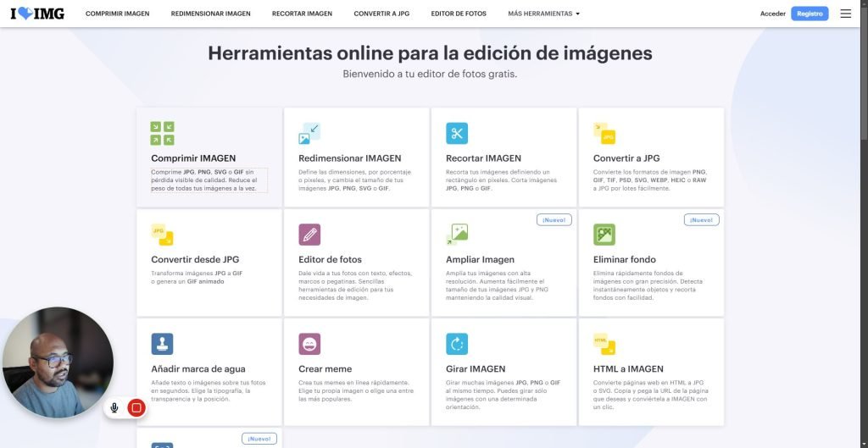Viewport: 868px width, 448px height.
Task: Open the Redimensionar IMAGEN card title
Action: pos(350,158)
